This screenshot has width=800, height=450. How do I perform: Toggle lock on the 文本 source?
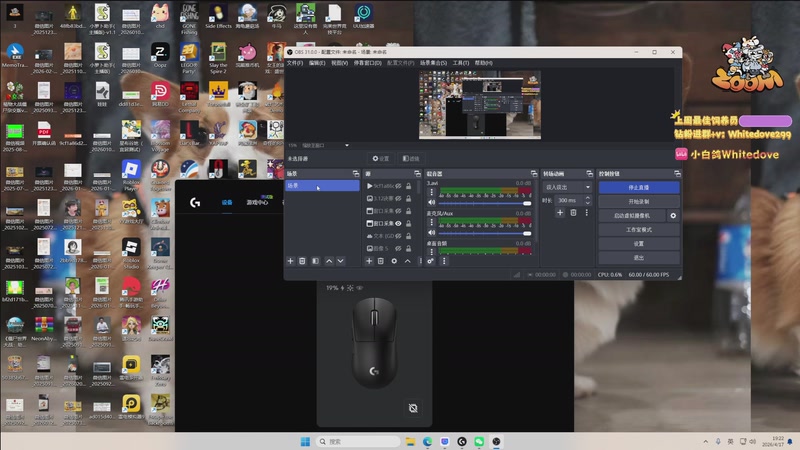pyautogui.click(x=410, y=236)
